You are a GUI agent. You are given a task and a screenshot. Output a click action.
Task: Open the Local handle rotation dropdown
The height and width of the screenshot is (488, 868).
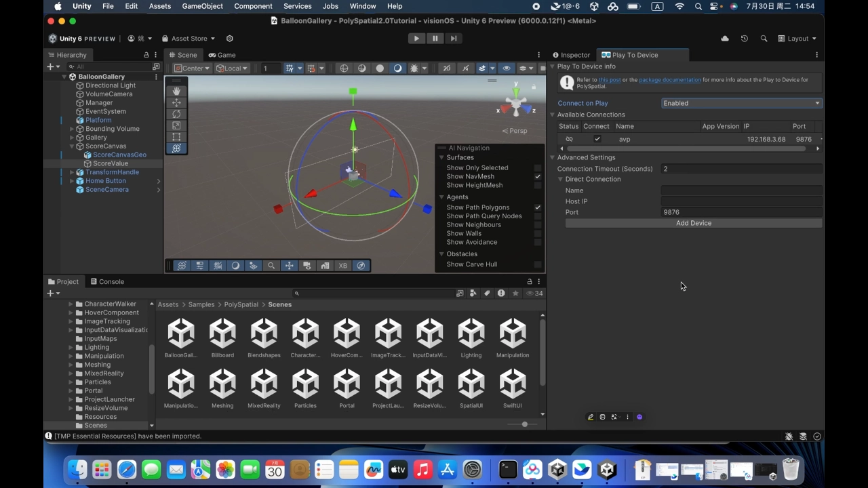pos(233,68)
